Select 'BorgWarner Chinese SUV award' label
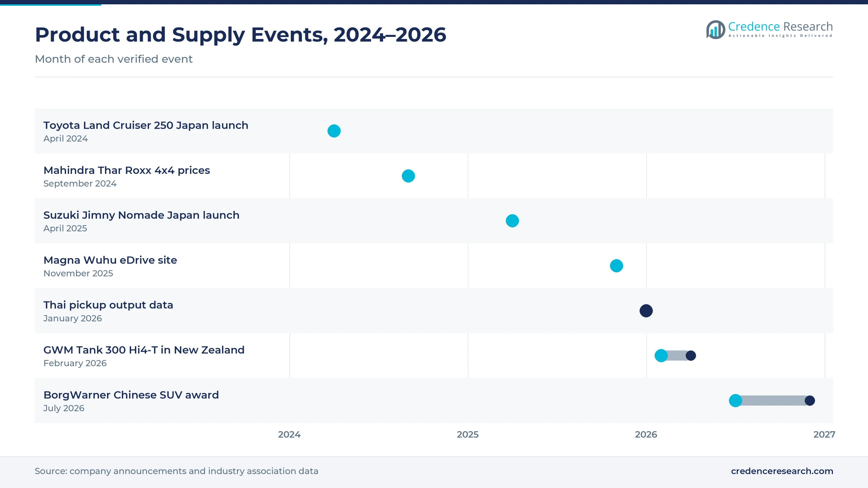 click(x=131, y=395)
